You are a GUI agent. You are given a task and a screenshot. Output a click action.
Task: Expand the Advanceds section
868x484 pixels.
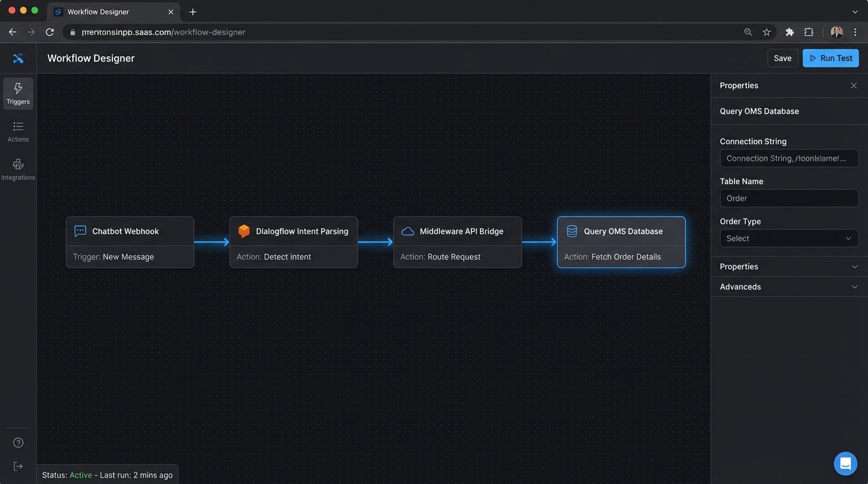coord(789,287)
